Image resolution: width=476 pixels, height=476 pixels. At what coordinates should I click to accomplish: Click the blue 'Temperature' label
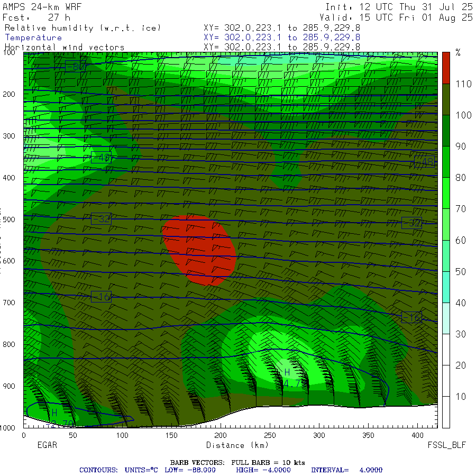point(33,38)
